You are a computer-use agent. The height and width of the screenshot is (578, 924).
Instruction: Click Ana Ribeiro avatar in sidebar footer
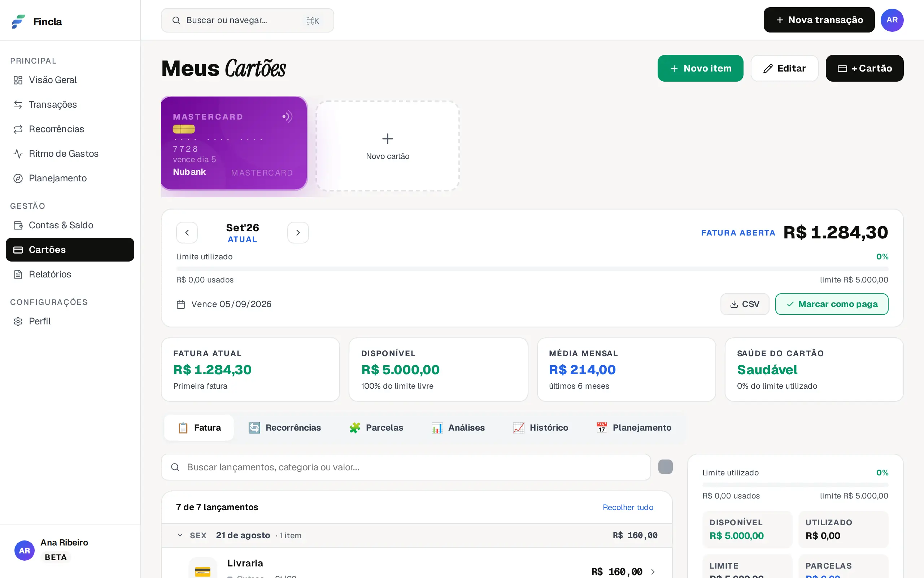coord(25,551)
